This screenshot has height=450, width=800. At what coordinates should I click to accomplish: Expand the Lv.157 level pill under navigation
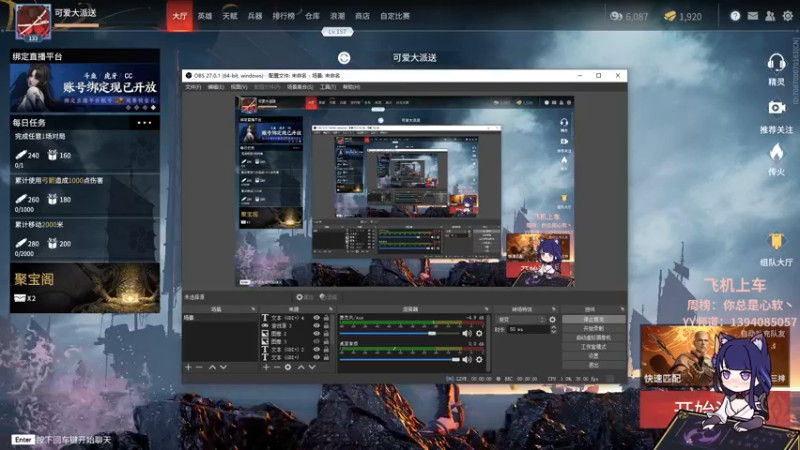(x=337, y=32)
